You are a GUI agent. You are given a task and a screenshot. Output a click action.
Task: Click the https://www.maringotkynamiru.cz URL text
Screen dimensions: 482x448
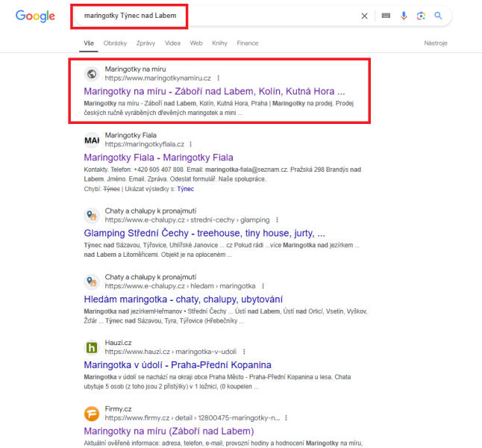point(158,78)
